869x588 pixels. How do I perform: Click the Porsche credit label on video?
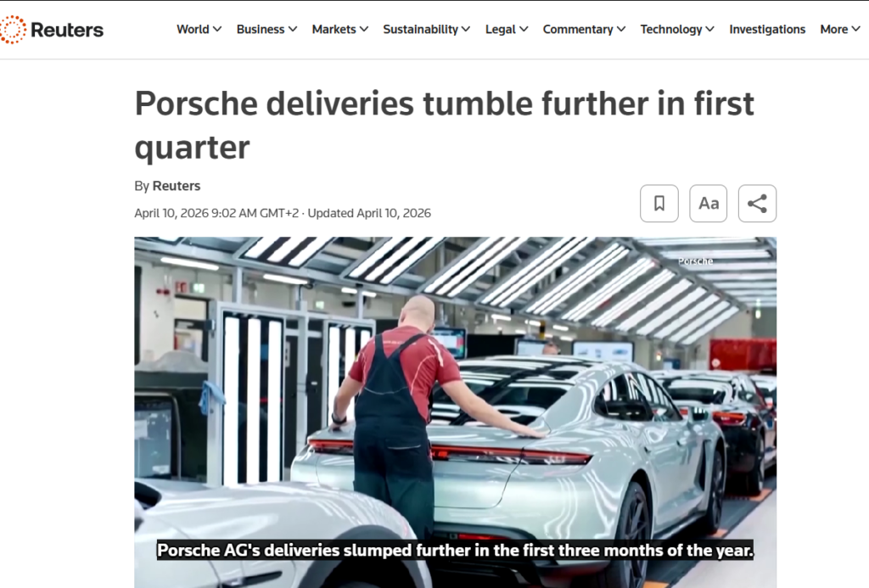[696, 261]
